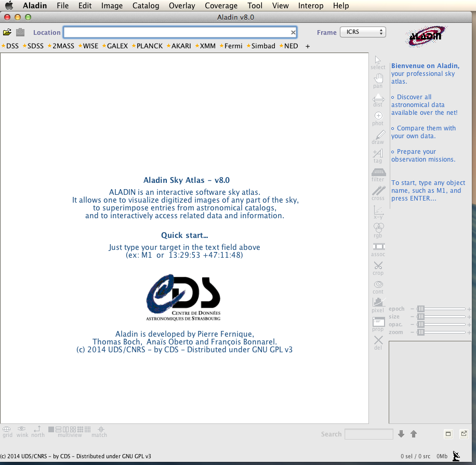Viewport: 476px width, 465px height.
Task: Choose the dist measuring tool
Action: click(378, 100)
